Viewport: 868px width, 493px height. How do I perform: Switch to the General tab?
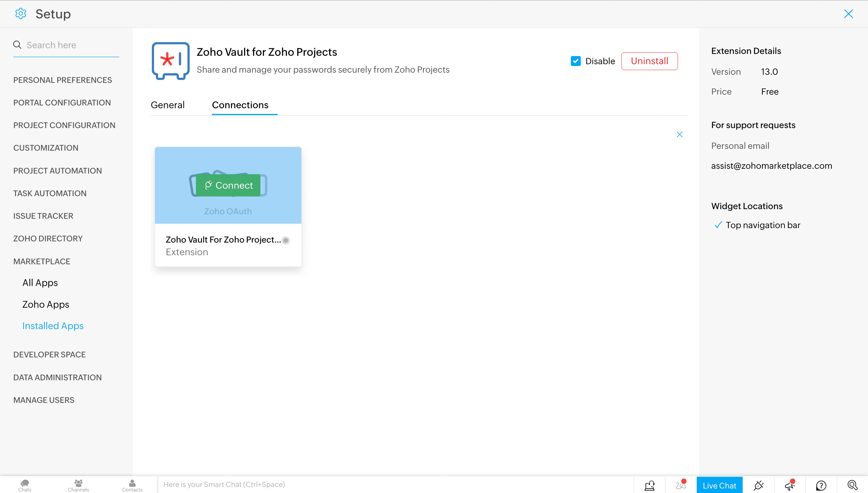point(168,105)
